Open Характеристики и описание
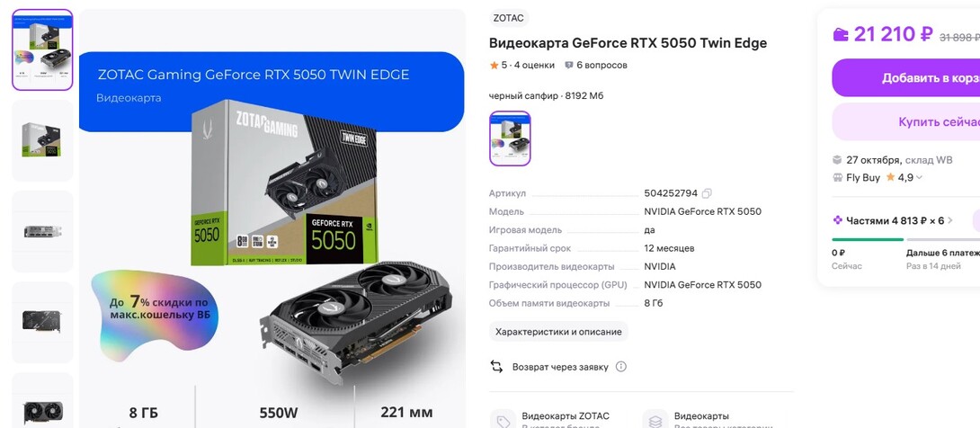980x428 pixels. [558, 332]
